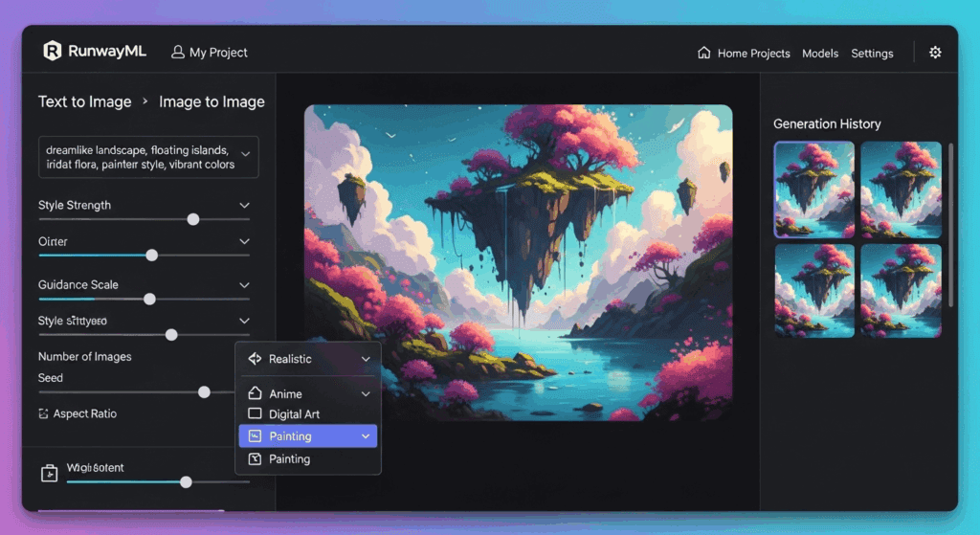
Task: Go to Settings in the top navigation
Action: point(872,54)
